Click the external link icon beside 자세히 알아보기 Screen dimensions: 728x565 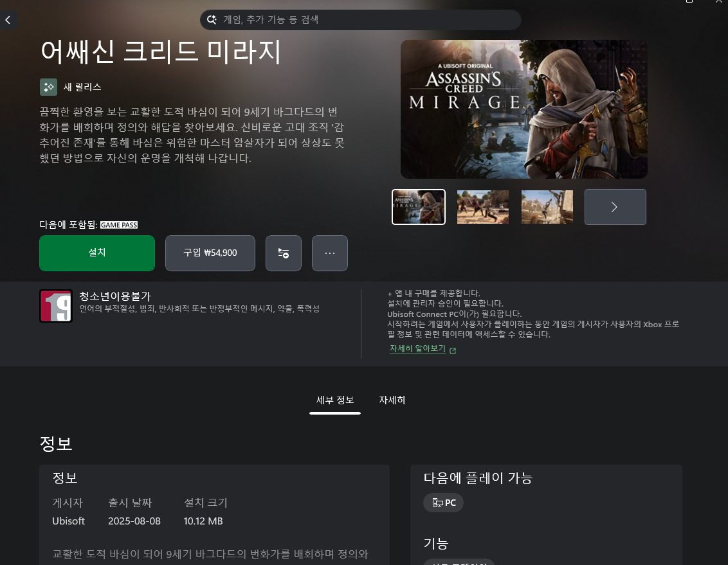click(x=453, y=351)
